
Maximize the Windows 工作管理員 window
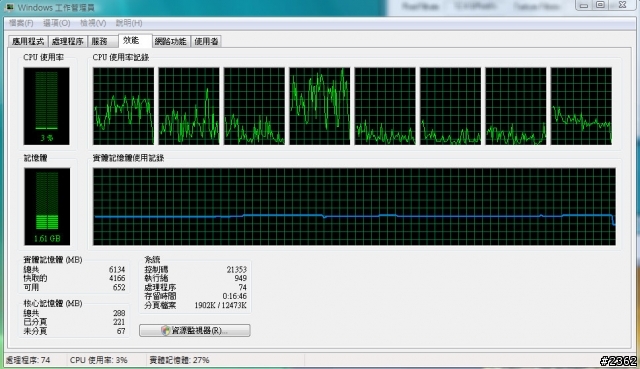600,5
